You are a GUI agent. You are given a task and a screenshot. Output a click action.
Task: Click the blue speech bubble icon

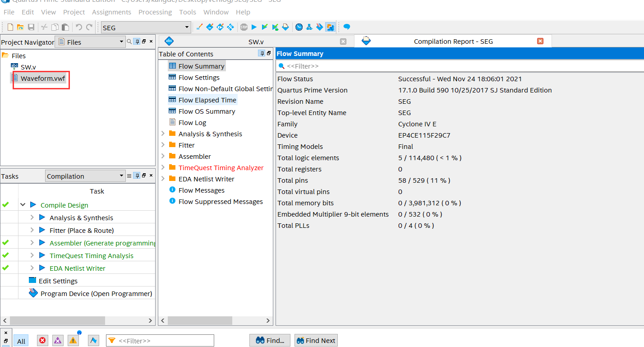[x=347, y=27]
